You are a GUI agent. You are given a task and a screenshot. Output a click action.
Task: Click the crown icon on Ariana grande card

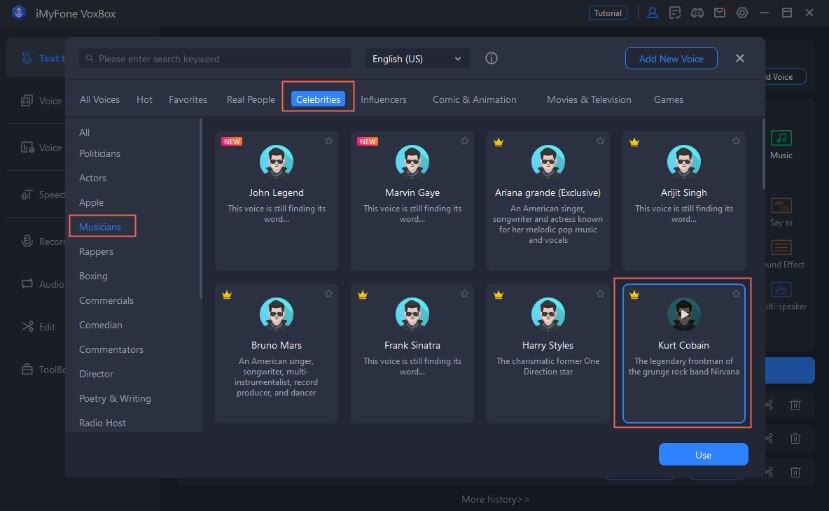498,142
